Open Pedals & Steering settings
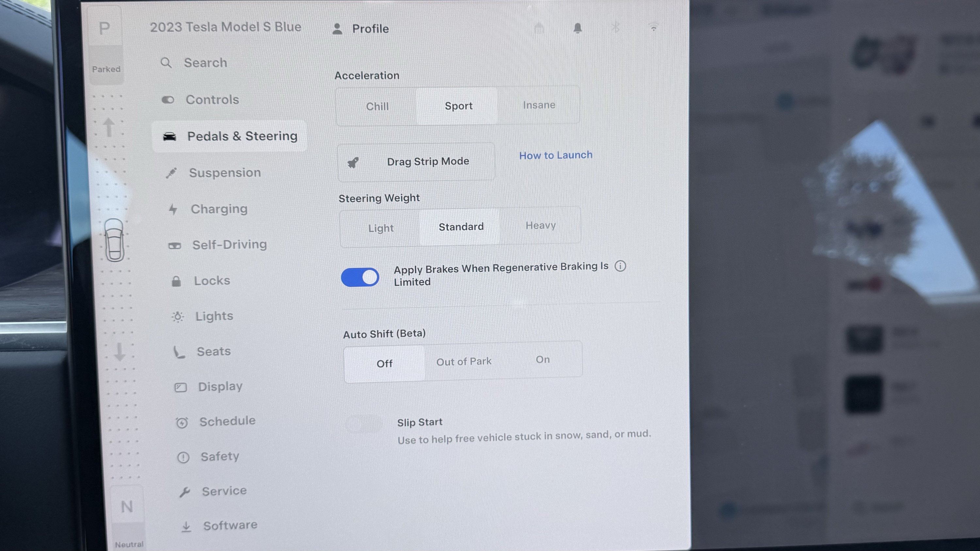The image size is (980, 551). pos(229,136)
